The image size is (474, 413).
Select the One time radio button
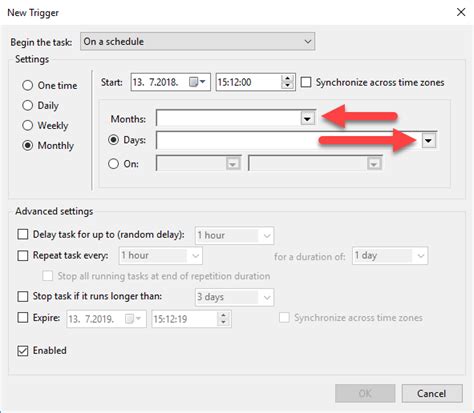point(27,85)
